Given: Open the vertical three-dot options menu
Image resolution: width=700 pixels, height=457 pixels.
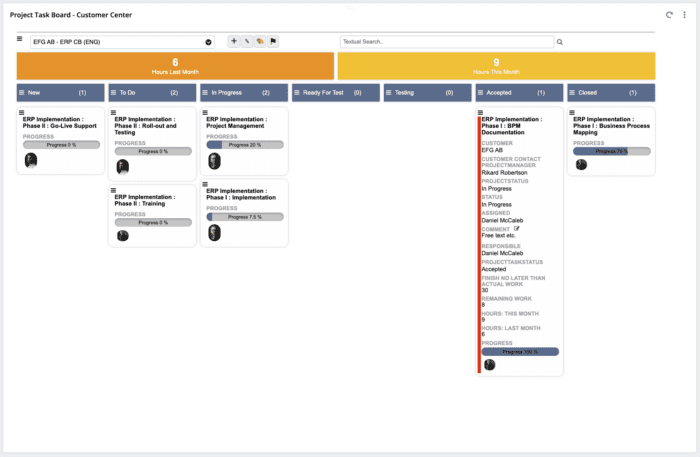Looking at the screenshot, I should tap(684, 15).
